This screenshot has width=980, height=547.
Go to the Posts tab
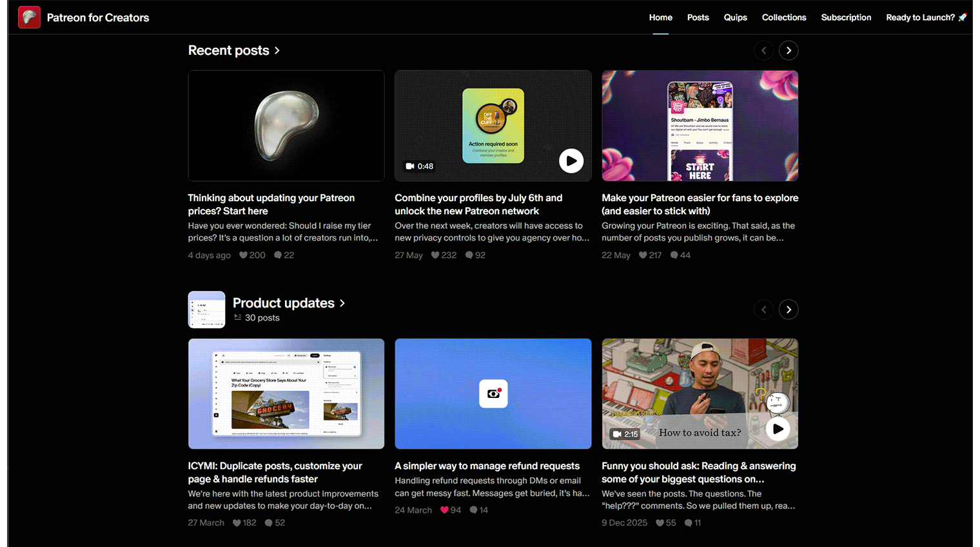[698, 17]
